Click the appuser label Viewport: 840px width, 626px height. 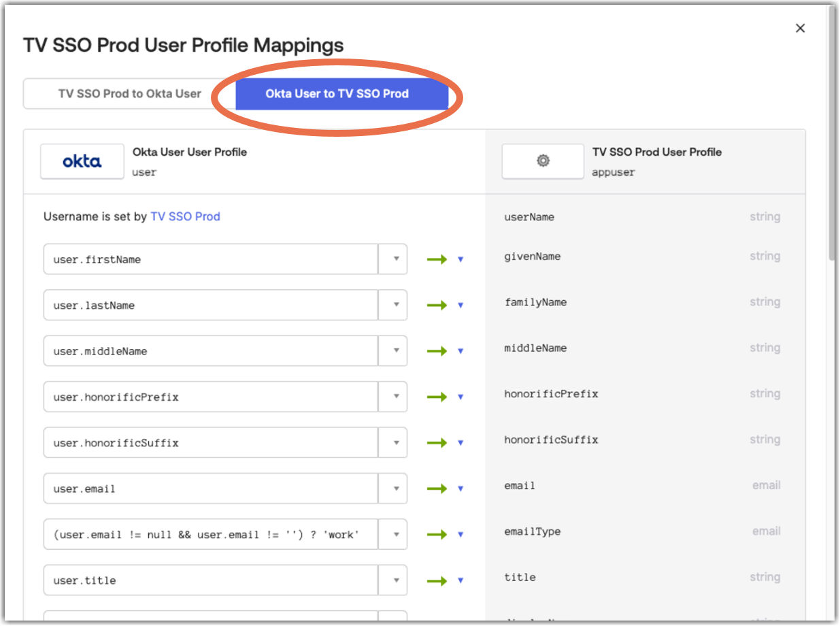pos(614,172)
